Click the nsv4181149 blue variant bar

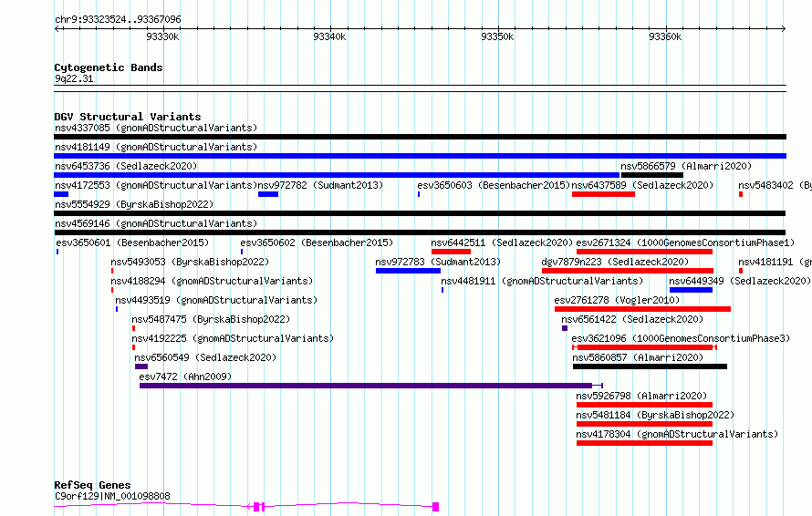pos(420,156)
